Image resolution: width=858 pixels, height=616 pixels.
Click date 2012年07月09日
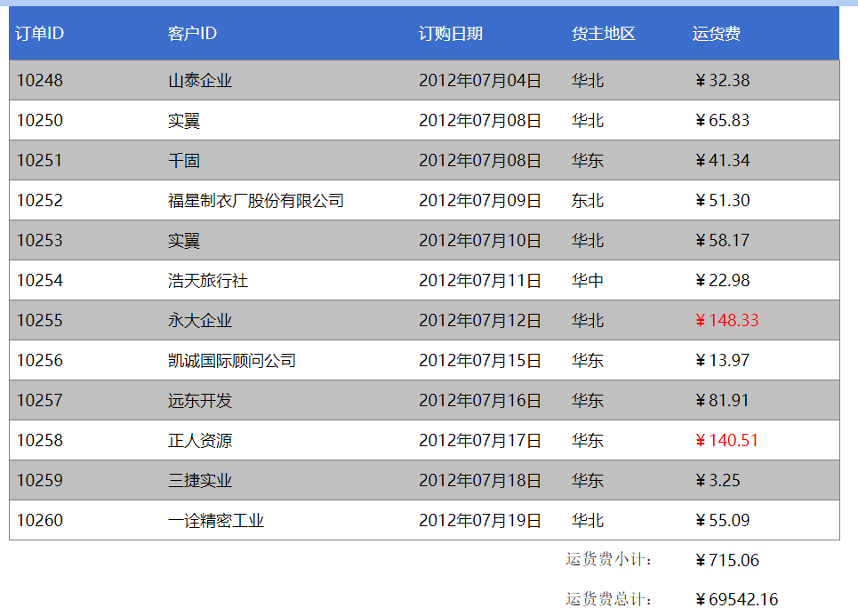coord(480,200)
